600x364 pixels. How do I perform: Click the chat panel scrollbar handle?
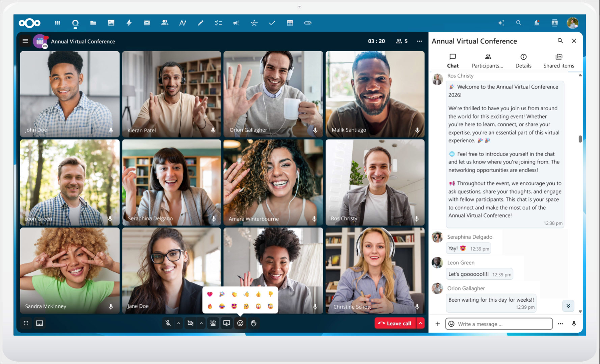point(580,139)
